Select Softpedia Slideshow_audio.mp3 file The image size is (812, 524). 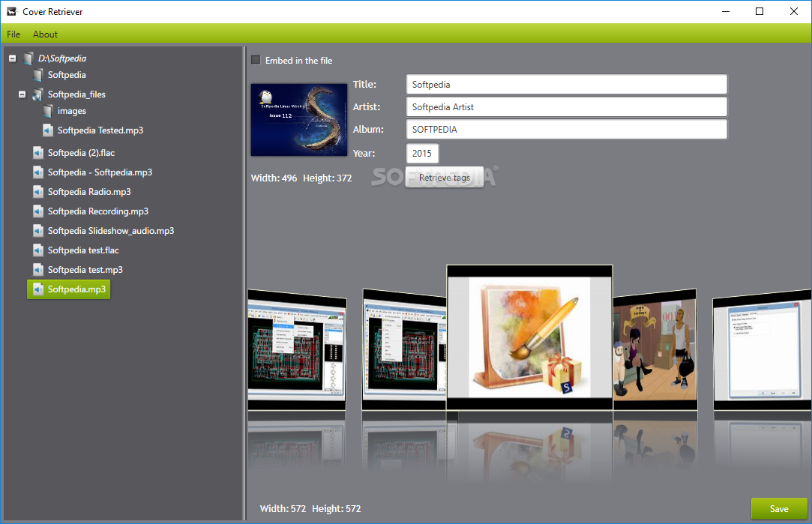[111, 231]
